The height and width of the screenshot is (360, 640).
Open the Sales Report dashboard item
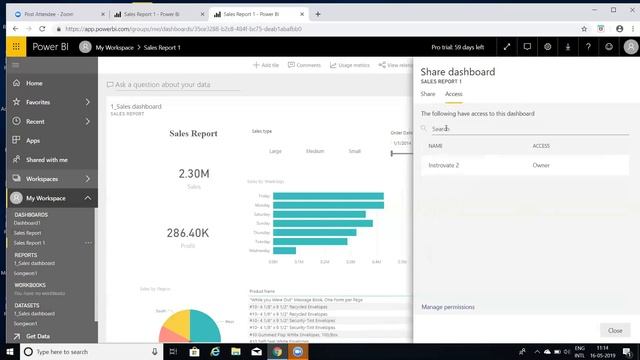(27, 233)
